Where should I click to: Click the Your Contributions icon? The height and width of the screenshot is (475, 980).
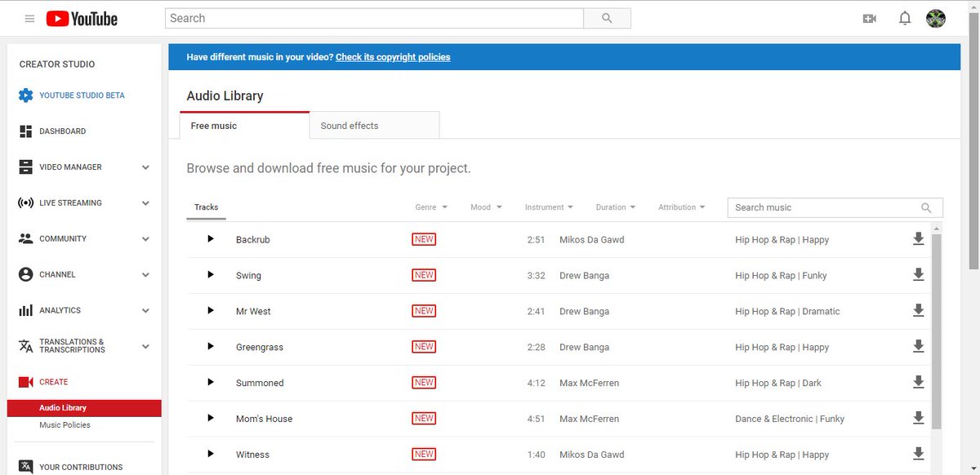25,467
